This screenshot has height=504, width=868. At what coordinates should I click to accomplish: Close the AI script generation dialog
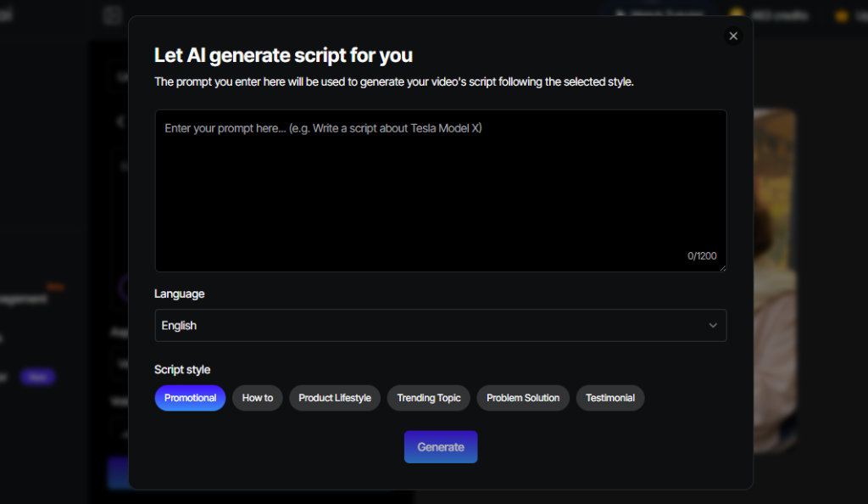[x=733, y=36]
